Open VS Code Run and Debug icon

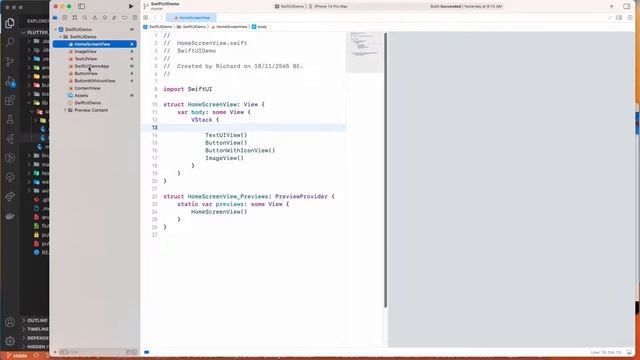click(10, 81)
